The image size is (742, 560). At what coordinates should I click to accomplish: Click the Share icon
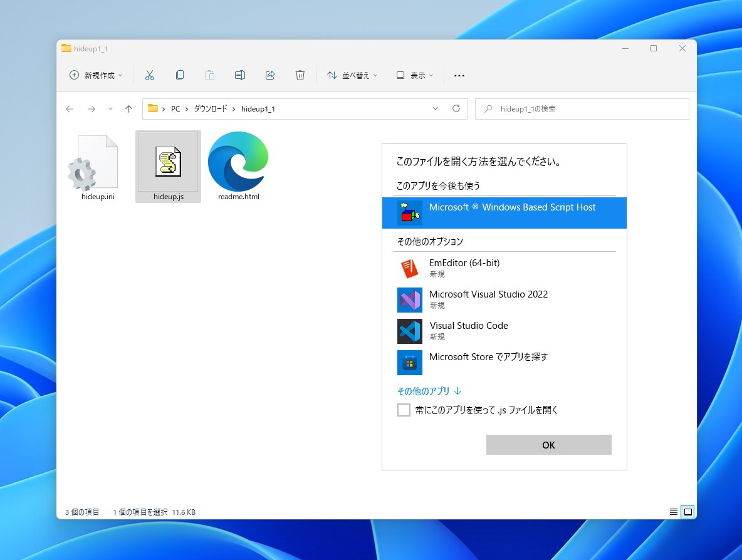click(269, 75)
